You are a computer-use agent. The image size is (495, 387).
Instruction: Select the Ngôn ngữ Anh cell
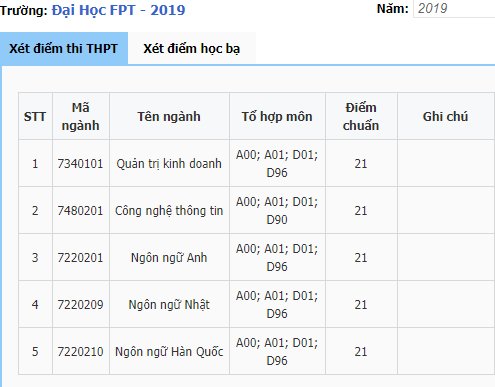coord(169,258)
